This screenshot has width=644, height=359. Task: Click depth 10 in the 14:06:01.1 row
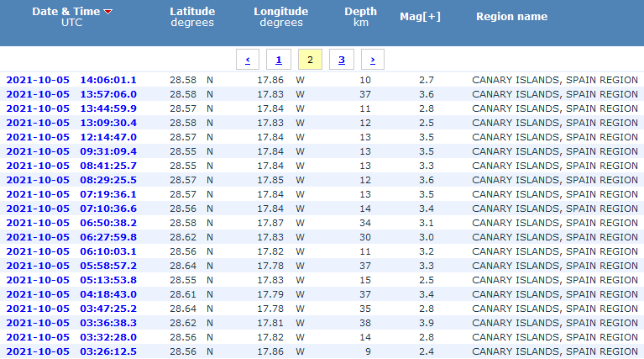[x=365, y=80]
